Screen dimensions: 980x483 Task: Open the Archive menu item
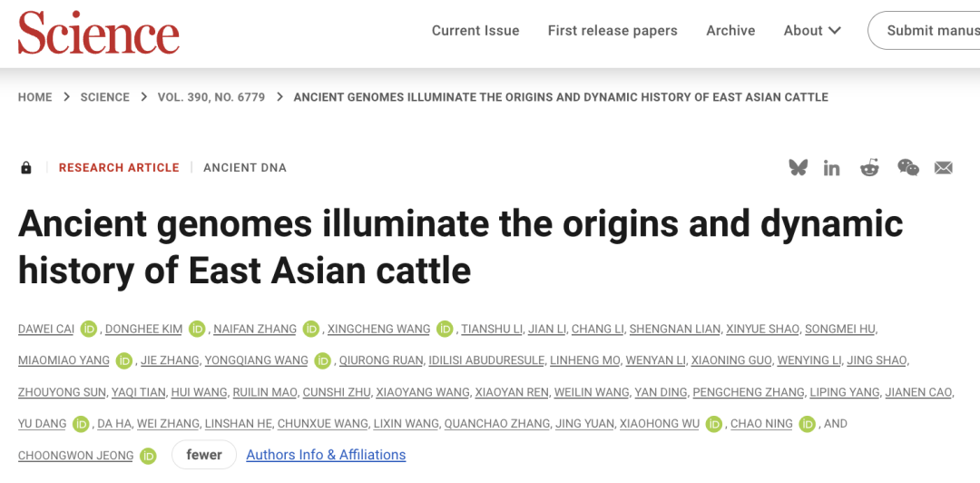click(730, 31)
